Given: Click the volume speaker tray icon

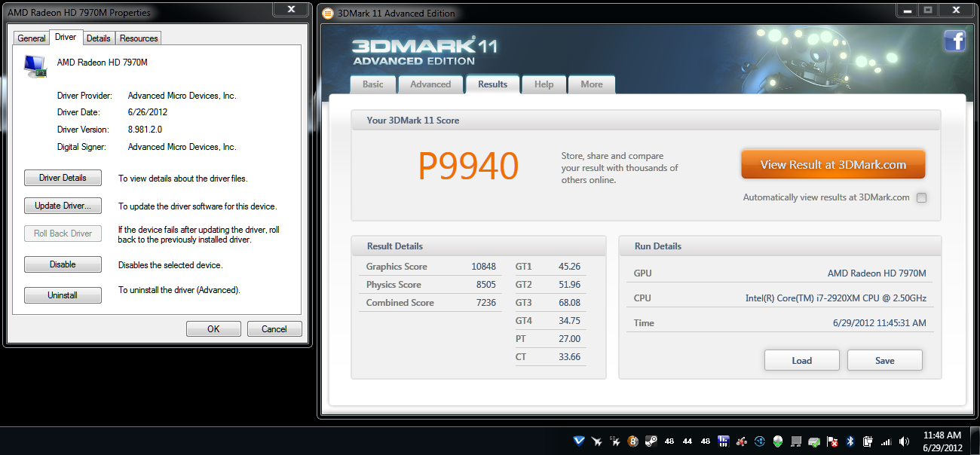Looking at the screenshot, I should point(904,441).
